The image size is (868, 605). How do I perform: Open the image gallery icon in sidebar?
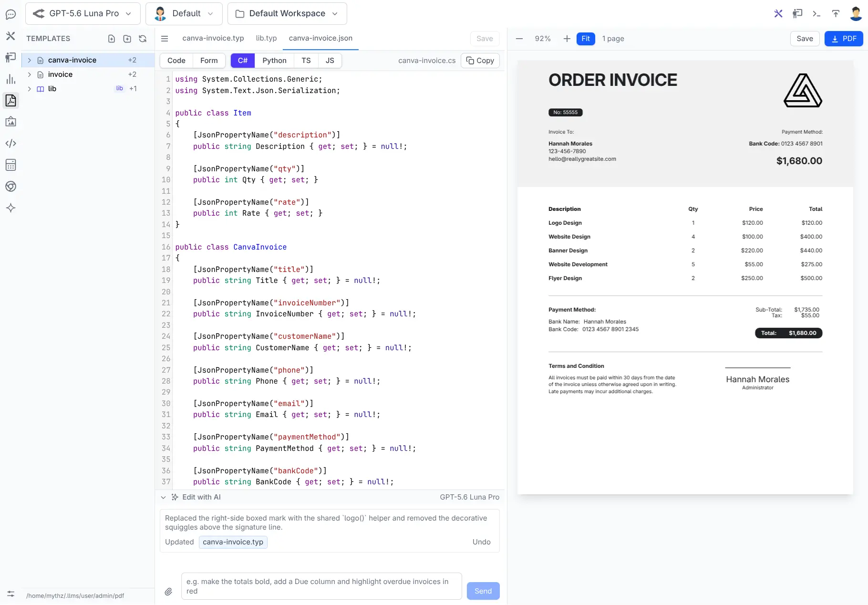click(x=10, y=122)
